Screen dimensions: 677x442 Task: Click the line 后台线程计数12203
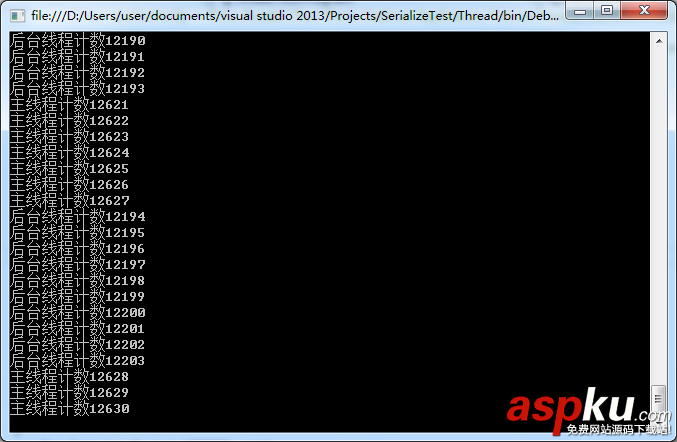[x=78, y=360]
